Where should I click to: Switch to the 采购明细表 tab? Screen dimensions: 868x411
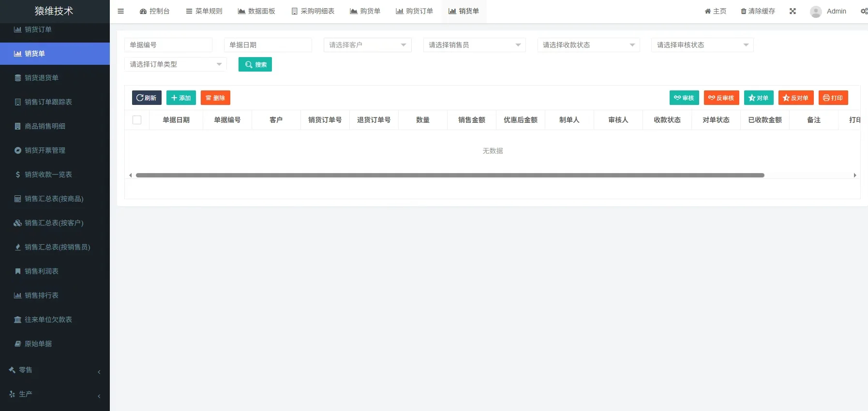point(313,11)
